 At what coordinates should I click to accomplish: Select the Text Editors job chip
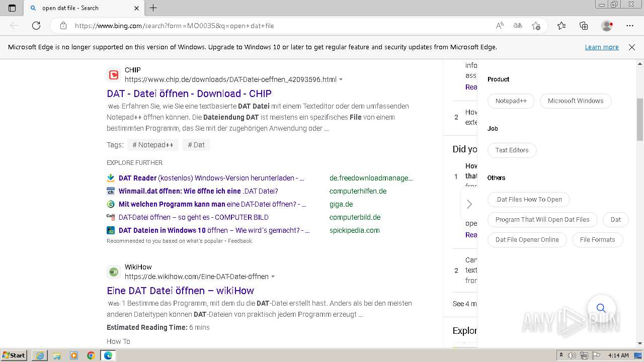512,150
